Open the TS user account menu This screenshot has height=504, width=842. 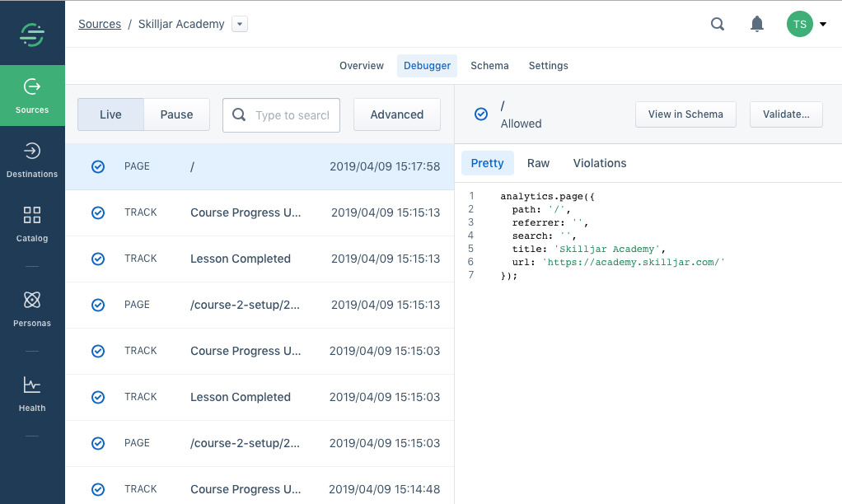(x=807, y=24)
